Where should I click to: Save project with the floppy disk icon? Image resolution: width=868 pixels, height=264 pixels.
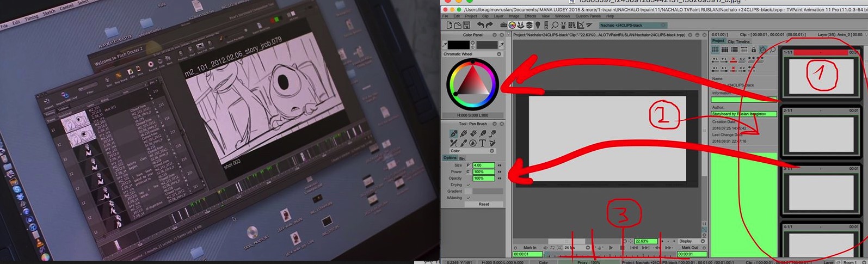(x=466, y=25)
